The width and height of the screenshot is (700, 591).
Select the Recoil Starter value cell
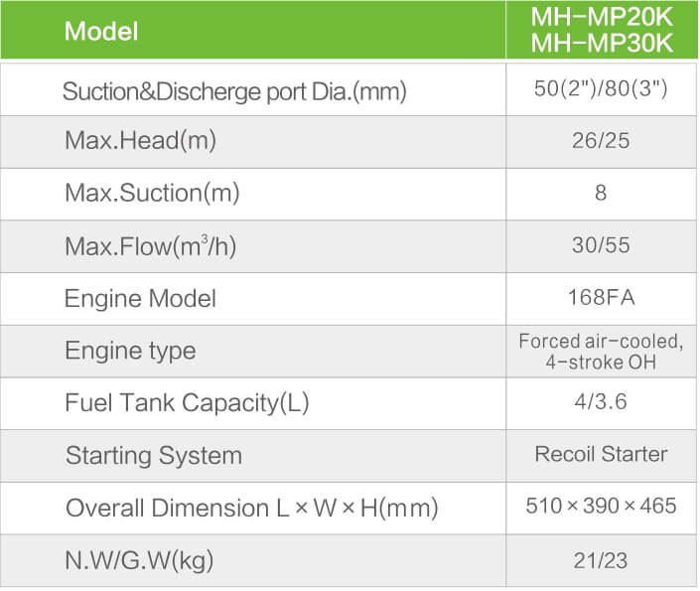click(602, 456)
